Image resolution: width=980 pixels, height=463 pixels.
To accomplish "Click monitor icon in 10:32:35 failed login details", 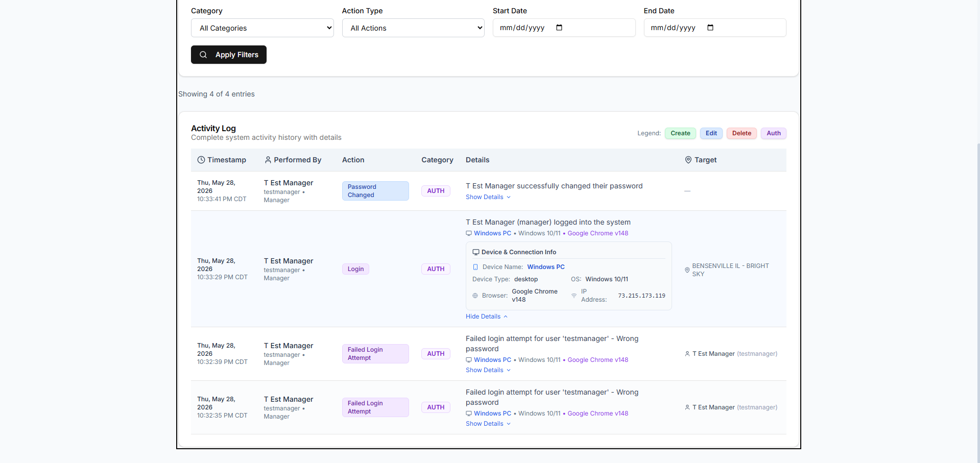I will (x=469, y=413).
